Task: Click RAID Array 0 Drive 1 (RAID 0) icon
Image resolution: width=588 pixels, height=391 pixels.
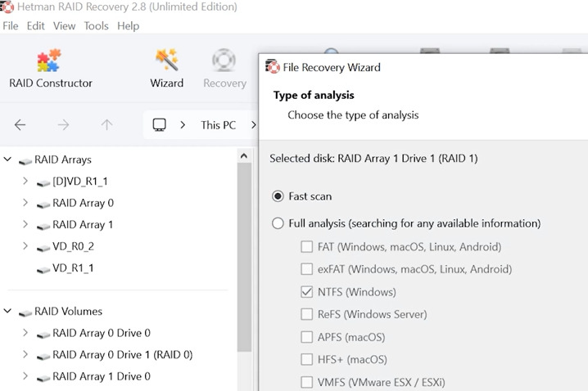Action: tap(43, 356)
